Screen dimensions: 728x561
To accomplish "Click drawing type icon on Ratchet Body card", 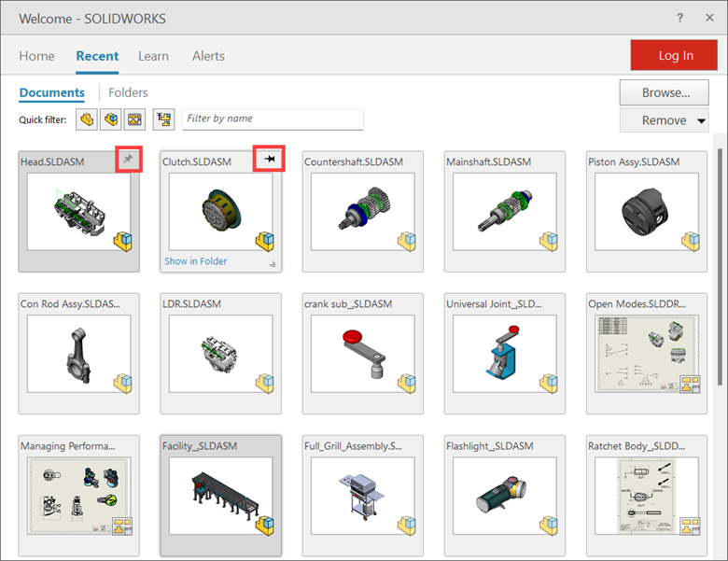I will click(x=691, y=526).
